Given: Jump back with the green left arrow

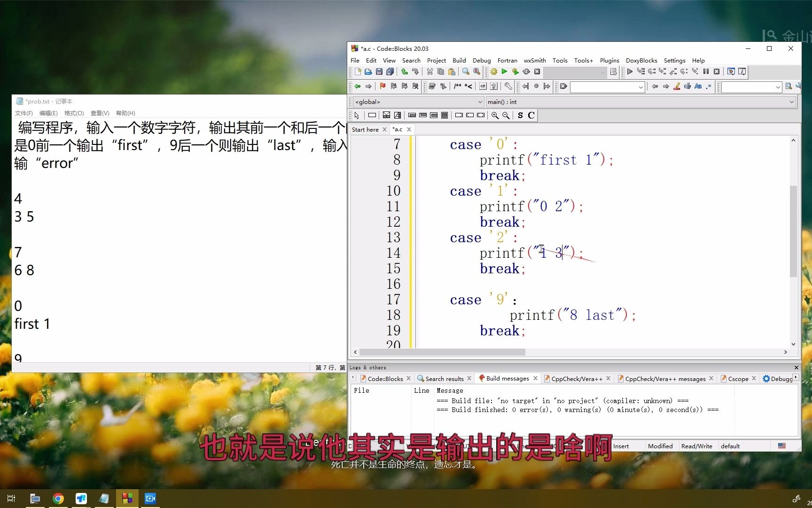Looking at the screenshot, I should tap(357, 87).
